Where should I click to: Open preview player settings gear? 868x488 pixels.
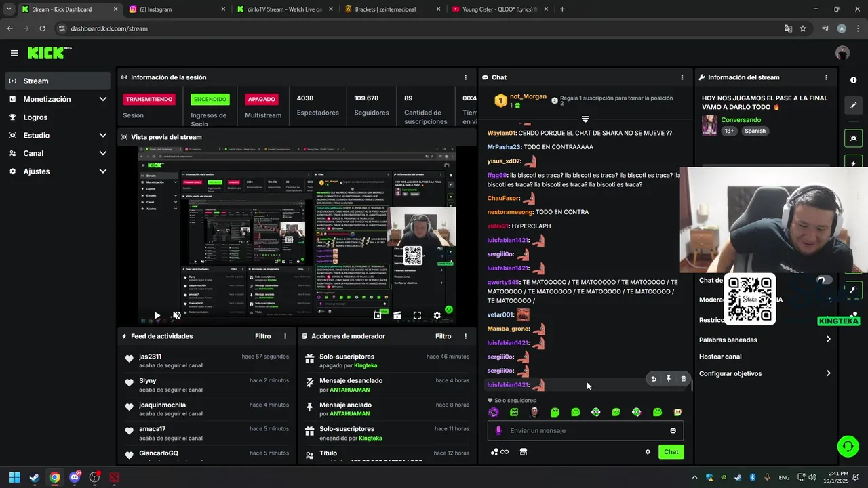pyautogui.click(x=437, y=315)
